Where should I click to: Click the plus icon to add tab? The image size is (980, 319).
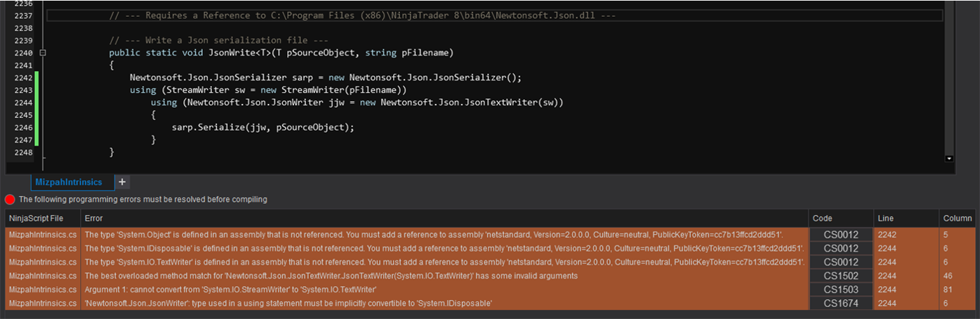(x=122, y=182)
